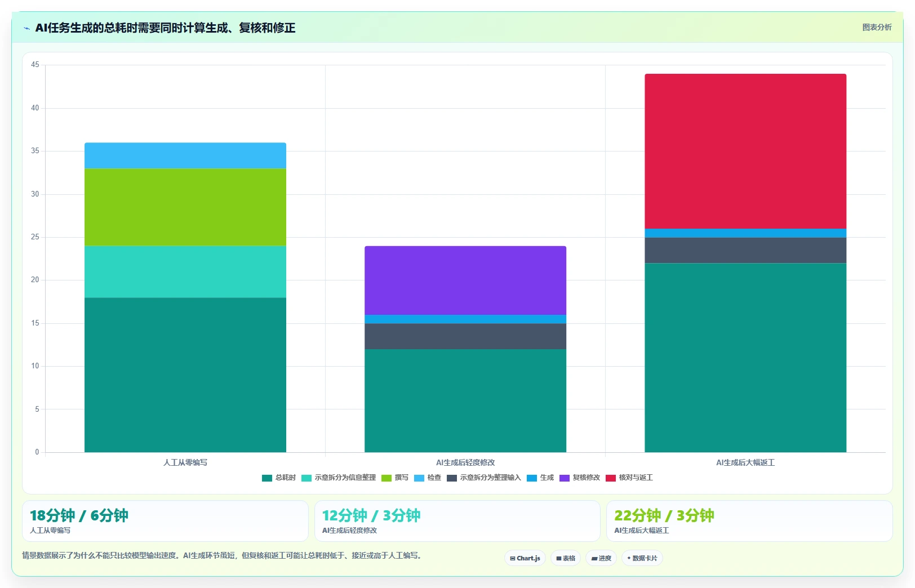Image resolution: width=915 pixels, height=588 pixels.
Task: Toggle the 示意拆分为信息整理 legend entry
Action: pyautogui.click(x=339, y=478)
